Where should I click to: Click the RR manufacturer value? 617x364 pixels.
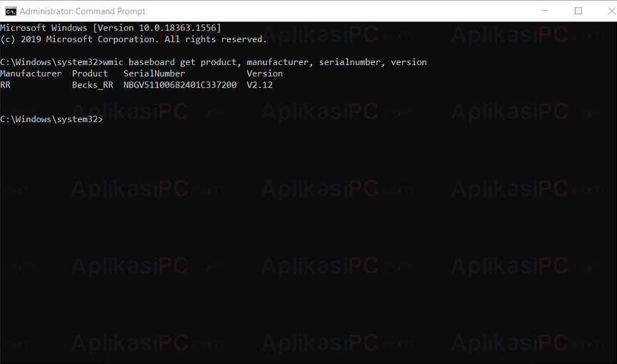(x=6, y=85)
